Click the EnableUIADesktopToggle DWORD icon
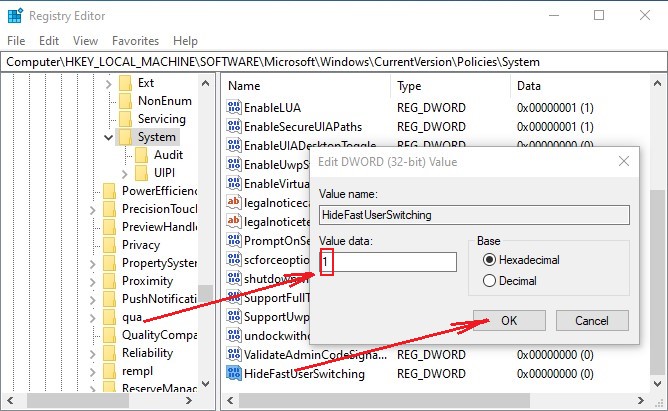The image size is (668, 411). (233, 145)
